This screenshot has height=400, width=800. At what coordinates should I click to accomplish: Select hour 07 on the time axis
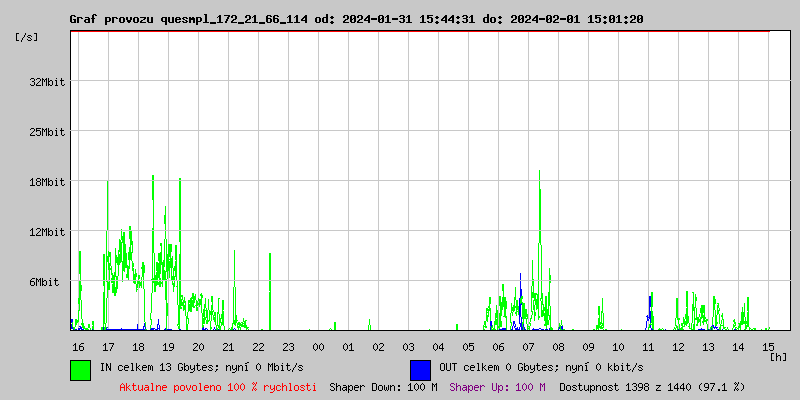(x=528, y=346)
